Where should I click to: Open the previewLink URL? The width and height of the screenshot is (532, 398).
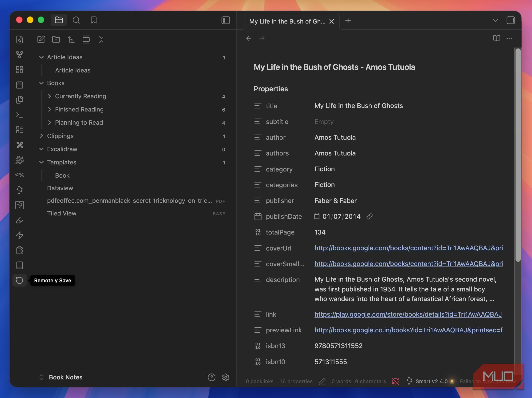pyautogui.click(x=408, y=330)
